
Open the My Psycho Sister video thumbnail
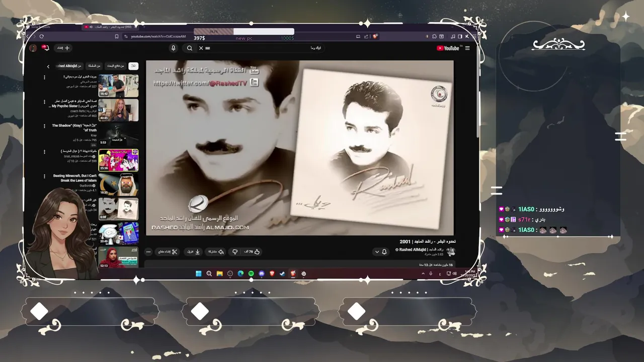(118, 110)
